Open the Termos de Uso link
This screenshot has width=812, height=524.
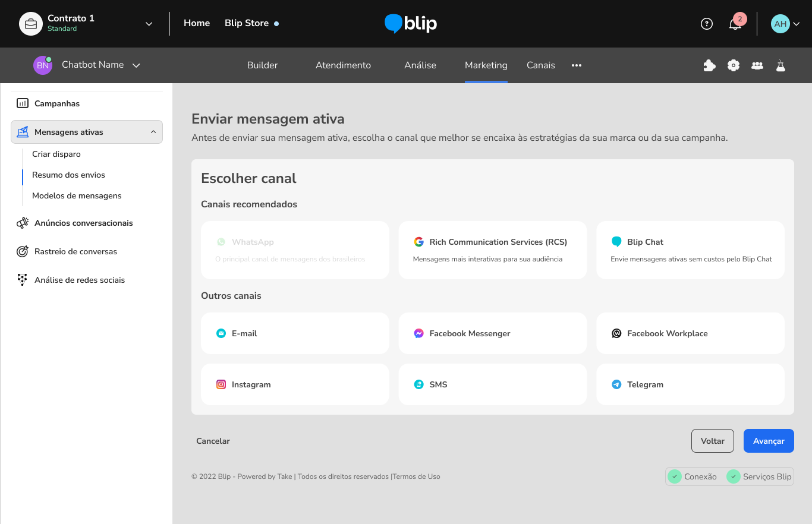click(416, 476)
